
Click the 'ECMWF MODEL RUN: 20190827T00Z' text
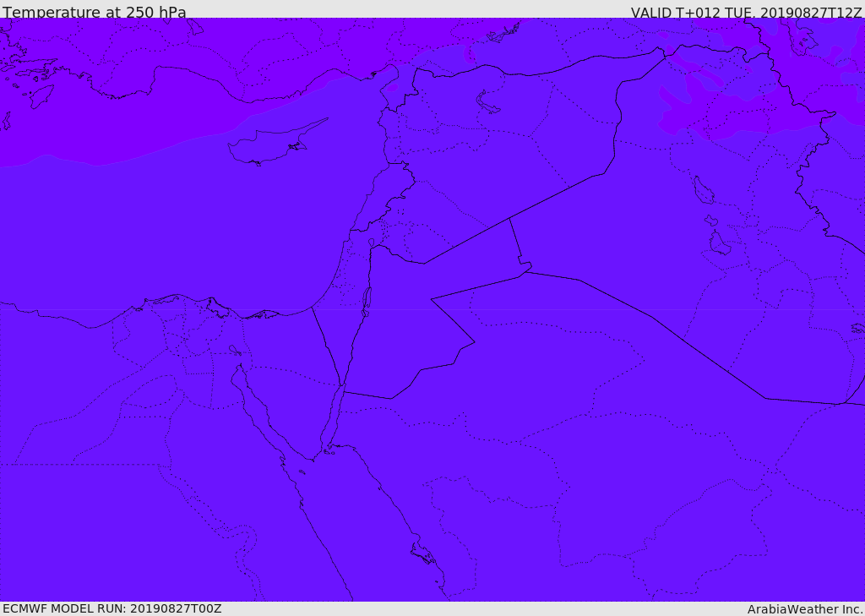pyautogui.click(x=112, y=608)
